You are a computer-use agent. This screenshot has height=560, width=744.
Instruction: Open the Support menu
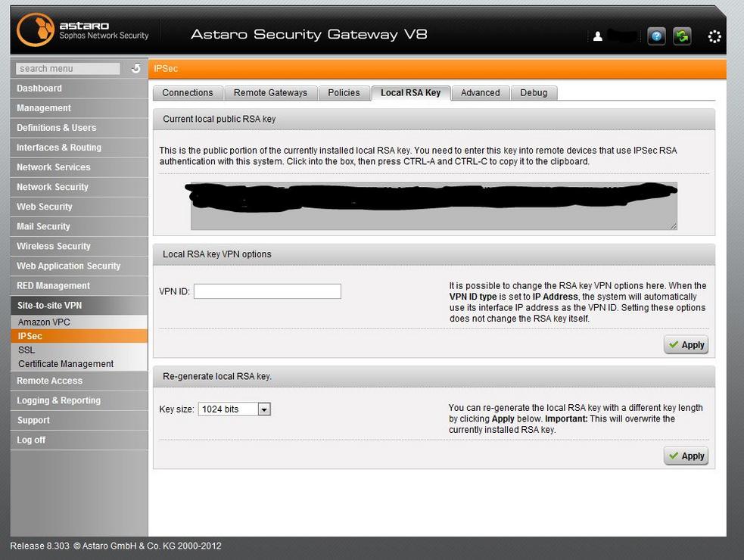point(79,421)
